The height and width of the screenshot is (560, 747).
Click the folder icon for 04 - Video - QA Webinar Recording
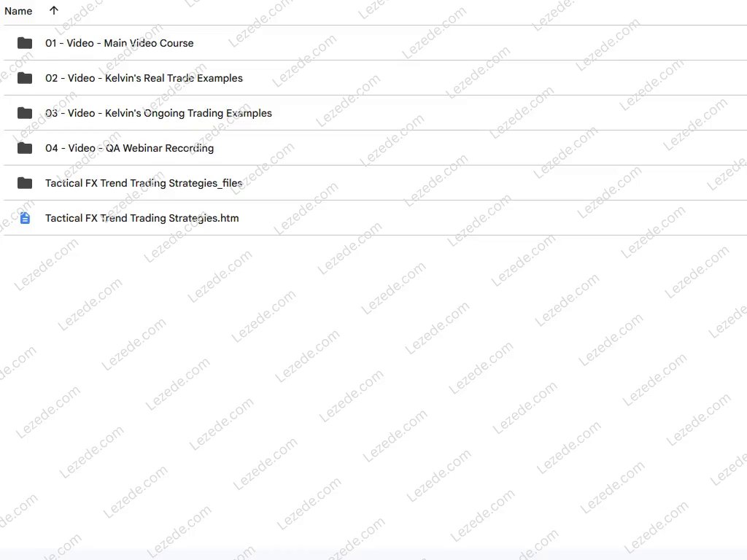[25, 148]
